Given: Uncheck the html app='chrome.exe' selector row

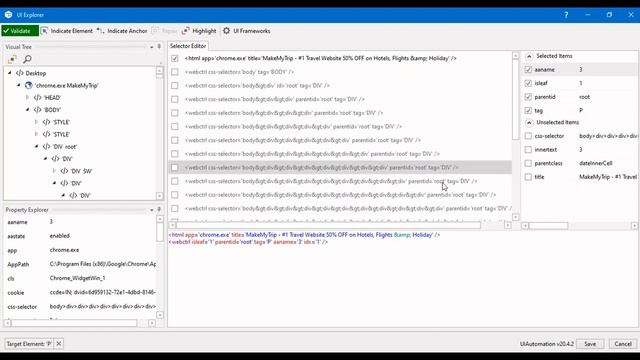Looking at the screenshot, I should coord(175,58).
